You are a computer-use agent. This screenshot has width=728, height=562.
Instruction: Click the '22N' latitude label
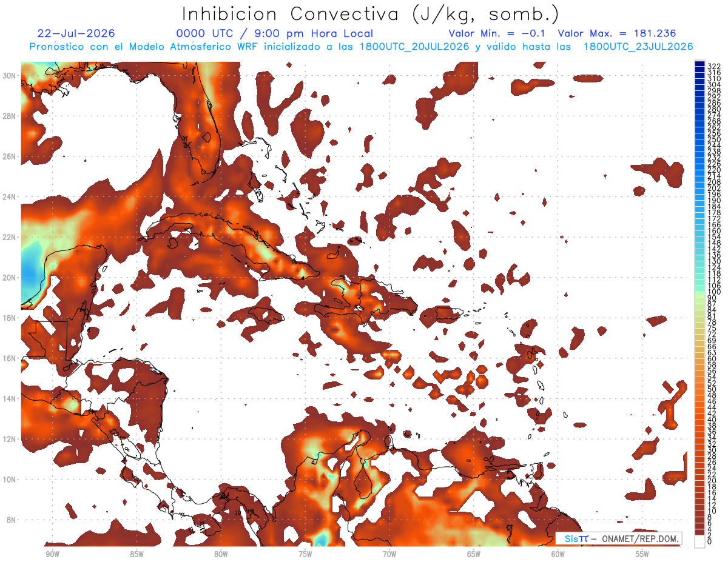tap(10, 237)
